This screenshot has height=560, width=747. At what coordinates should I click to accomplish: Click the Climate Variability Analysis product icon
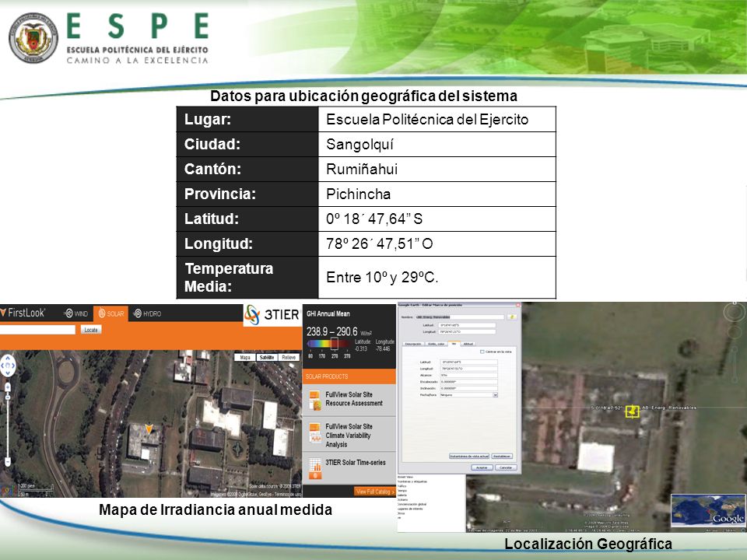(315, 433)
